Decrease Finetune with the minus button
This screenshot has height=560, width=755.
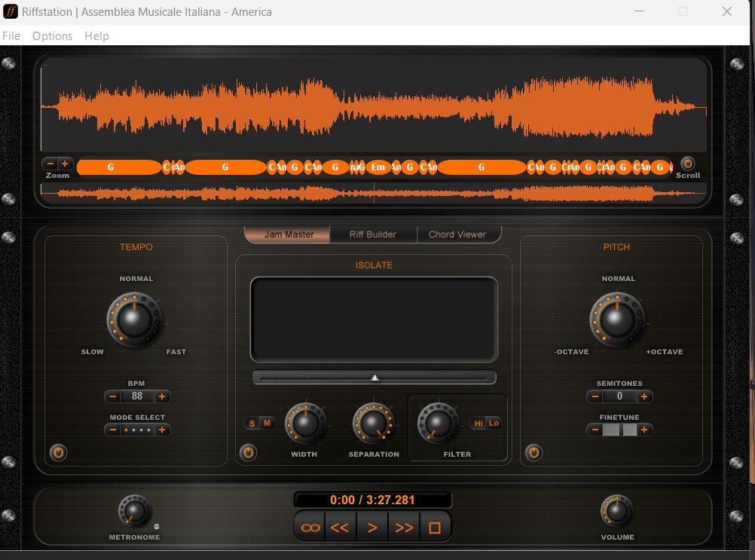click(x=595, y=430)
